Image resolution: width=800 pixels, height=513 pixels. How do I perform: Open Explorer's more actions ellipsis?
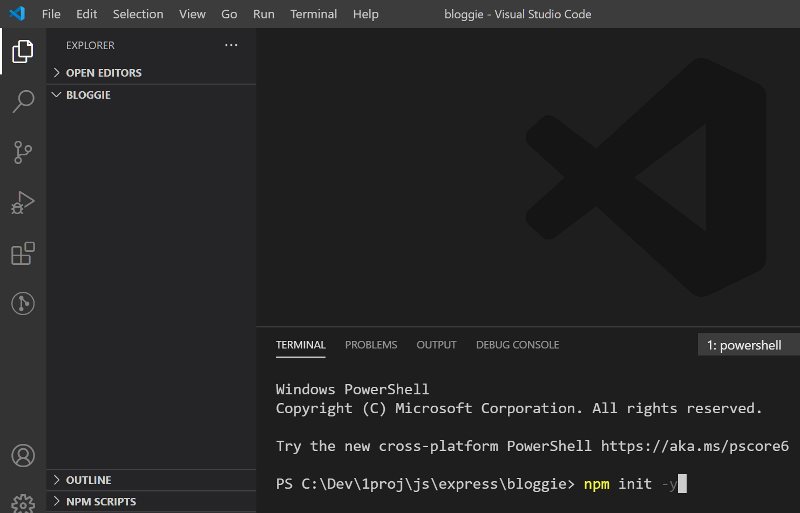coord(231,45)
